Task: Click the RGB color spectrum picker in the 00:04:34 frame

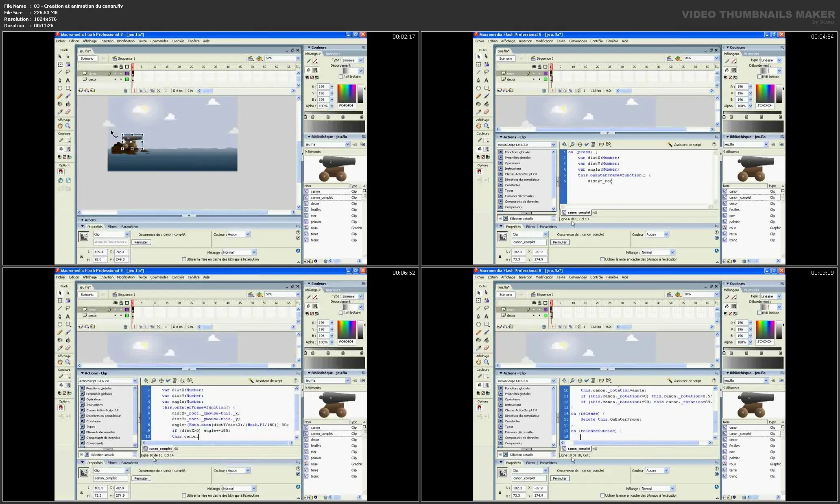Action: point(765,93)
